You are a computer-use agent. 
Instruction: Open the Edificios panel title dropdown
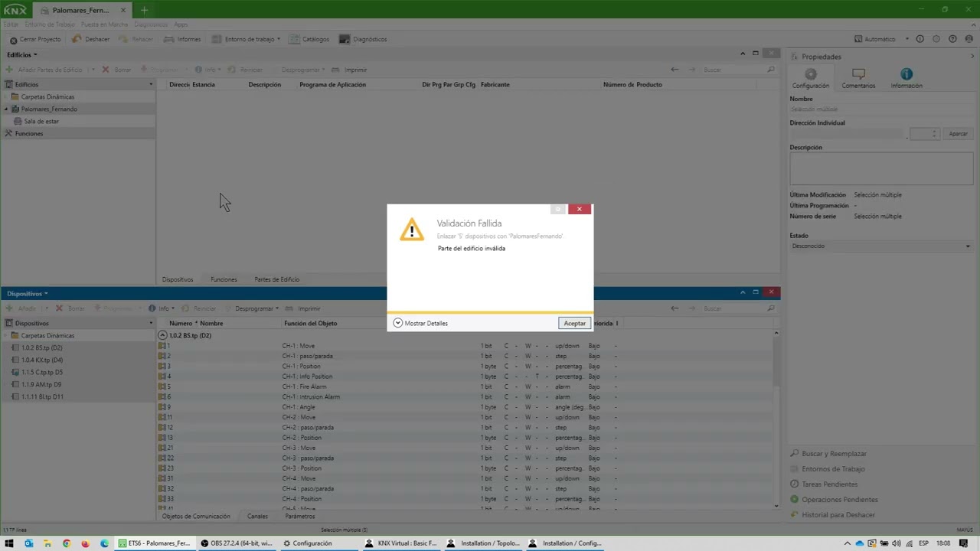[22, 54]
